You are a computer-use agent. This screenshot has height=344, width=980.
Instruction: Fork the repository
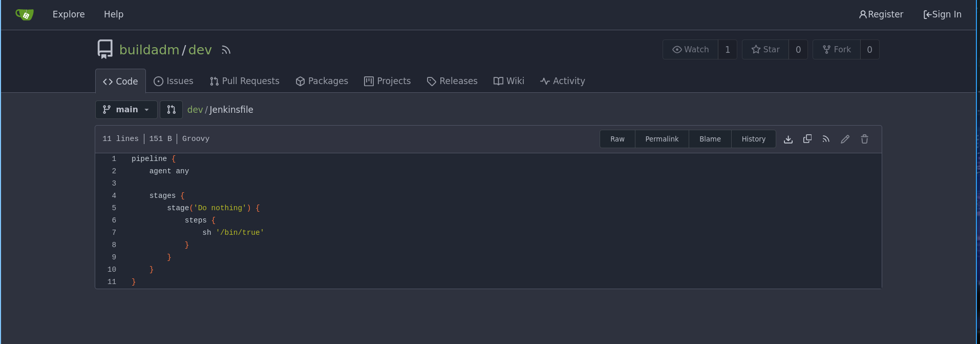click(837, 50)
